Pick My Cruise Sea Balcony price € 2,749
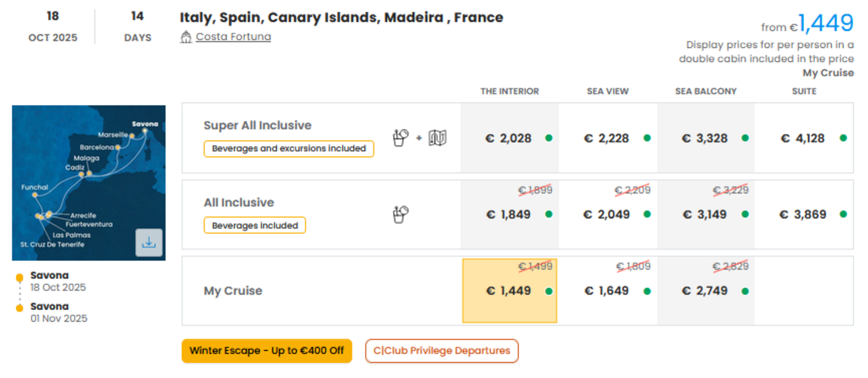Viewport: 868px width, 378px height. (x=706, y=291)
